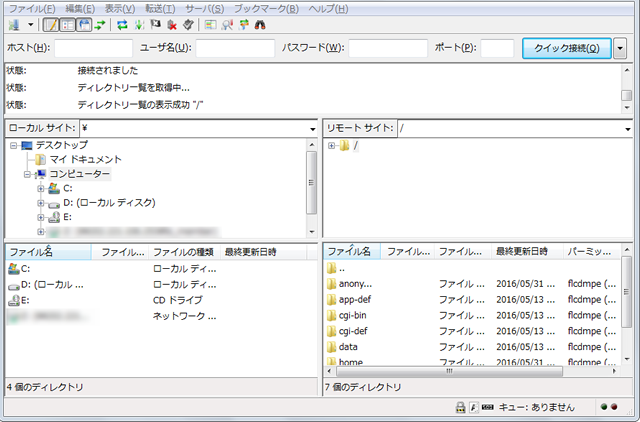Open the ファイル(F) menu

[x=32, y=9]
